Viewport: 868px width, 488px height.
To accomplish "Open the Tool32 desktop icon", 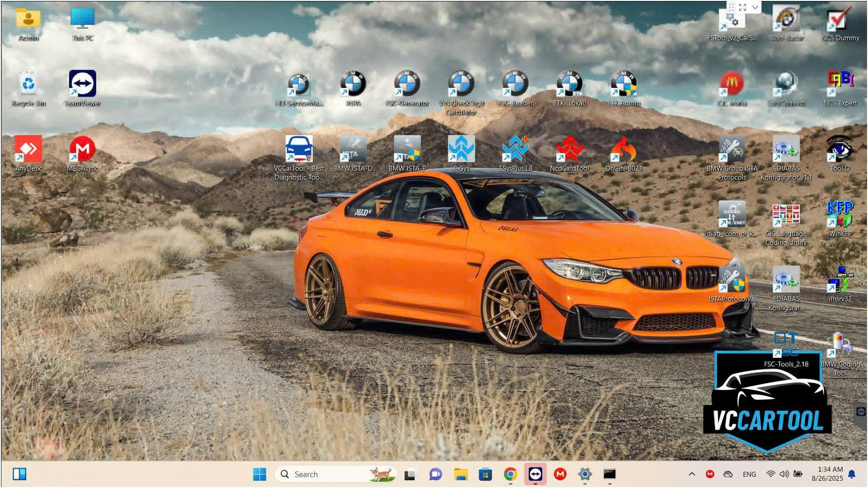I will pos(840,150).
